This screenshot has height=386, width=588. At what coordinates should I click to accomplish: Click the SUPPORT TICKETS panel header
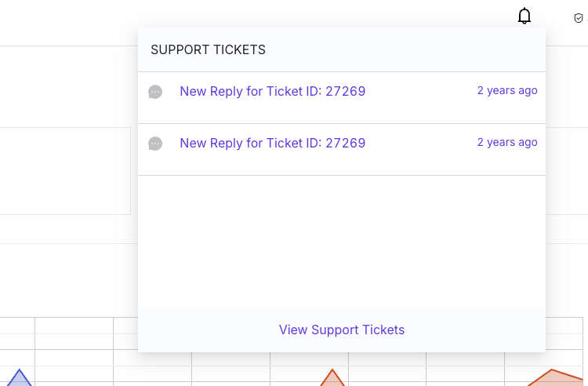tap(342, 49)
